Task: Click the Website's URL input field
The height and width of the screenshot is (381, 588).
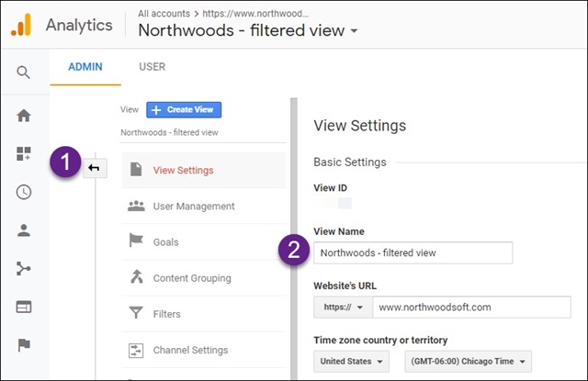Action: [x=471, y=308]
